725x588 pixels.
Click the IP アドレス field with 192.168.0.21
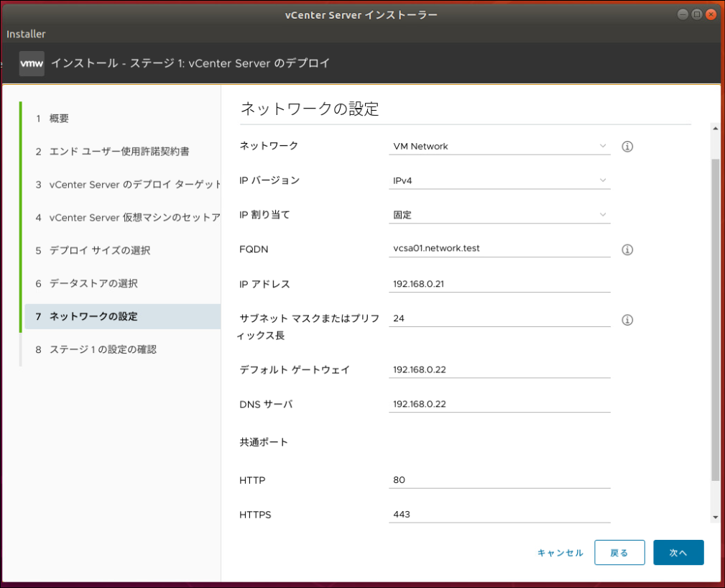click(499, 284)
